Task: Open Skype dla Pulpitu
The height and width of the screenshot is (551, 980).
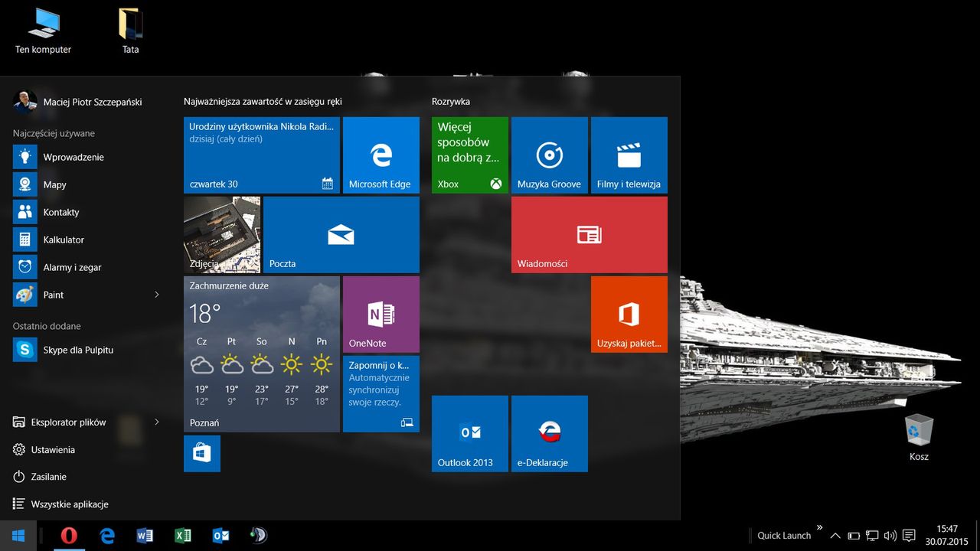Action: tap(86, 350)
